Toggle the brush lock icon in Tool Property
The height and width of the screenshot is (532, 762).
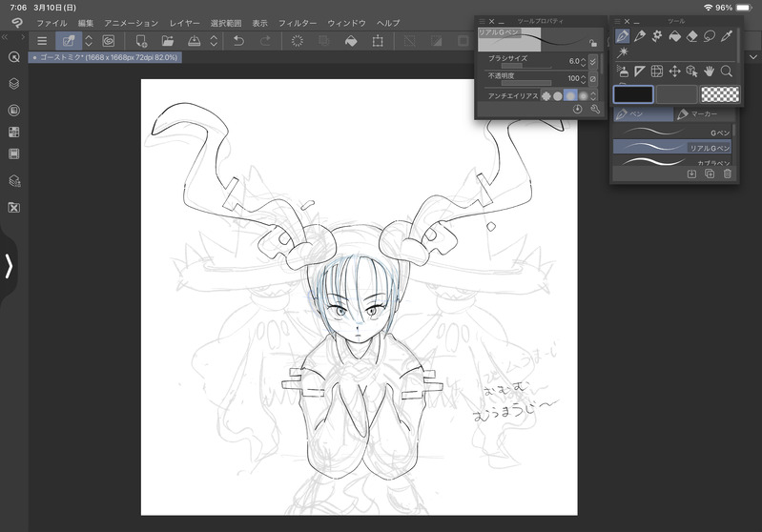pyautogui.click(x=593, y=43)
